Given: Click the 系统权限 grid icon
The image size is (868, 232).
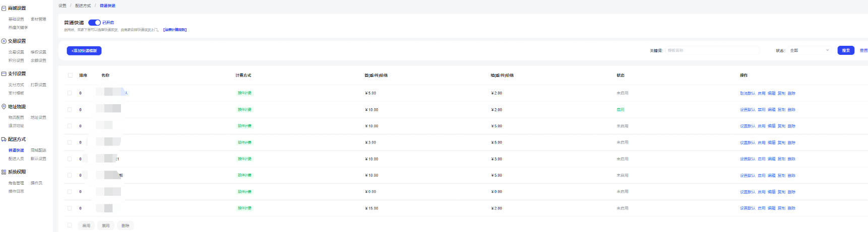Looking at the screenshot, I should (4, 172).
